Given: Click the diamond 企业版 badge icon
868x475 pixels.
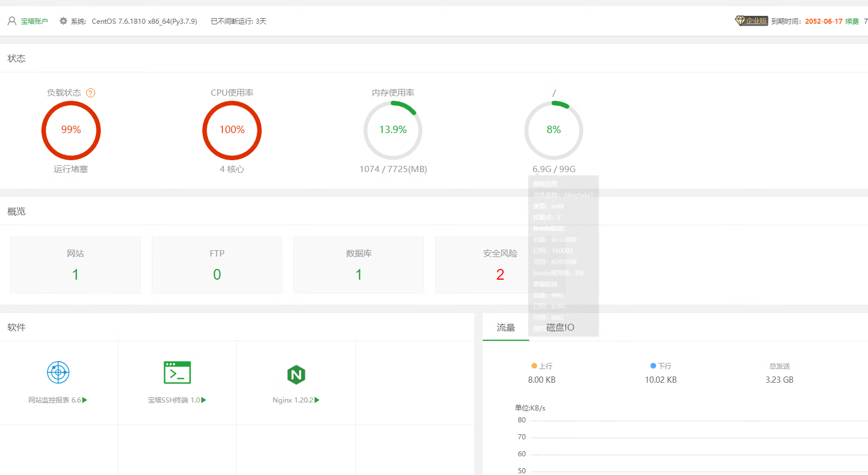Looking at the screenshot, I should coord(751,21).
